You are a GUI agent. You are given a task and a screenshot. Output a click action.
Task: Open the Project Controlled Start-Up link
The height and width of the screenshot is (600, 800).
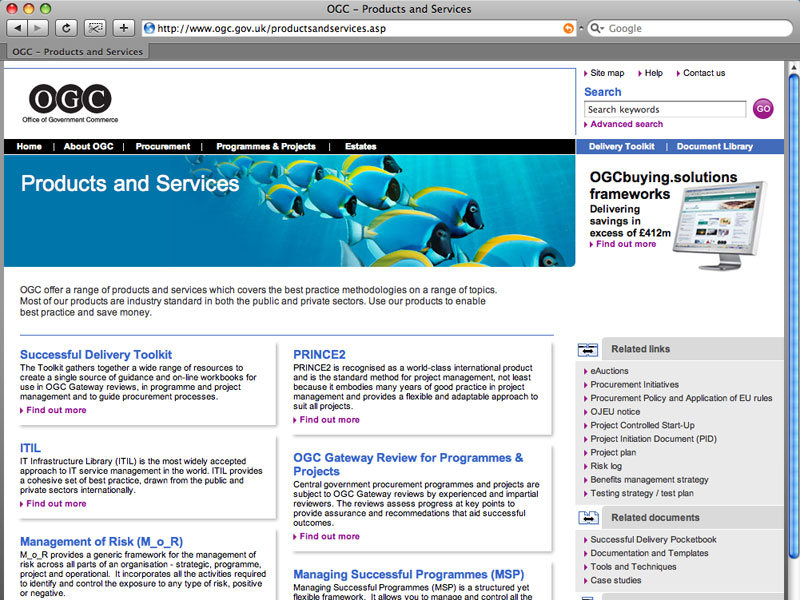pyautogui.click(x=642, y=426)
